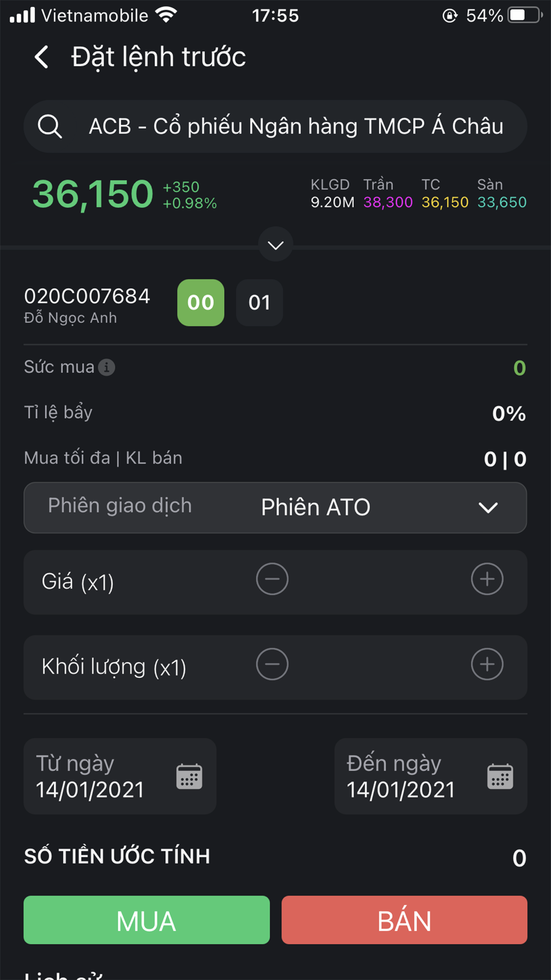Expand the stock detail chevron
The image size is (551, 980).
(275, 245)
